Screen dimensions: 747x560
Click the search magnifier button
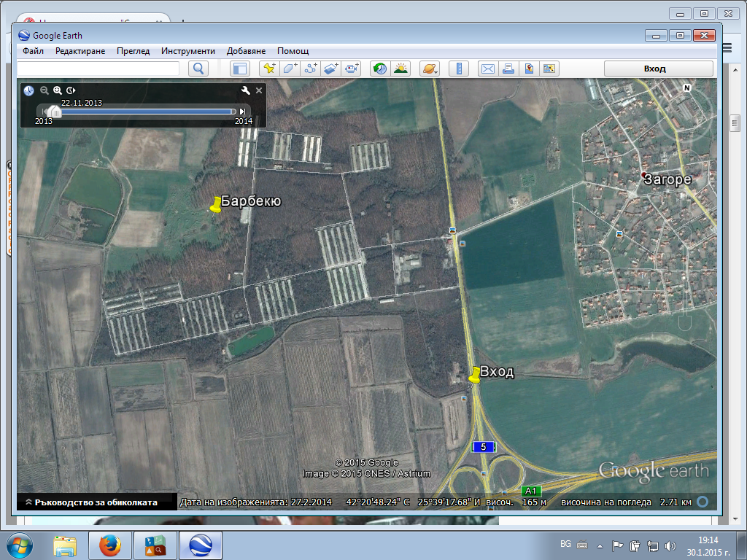[198, 69]
